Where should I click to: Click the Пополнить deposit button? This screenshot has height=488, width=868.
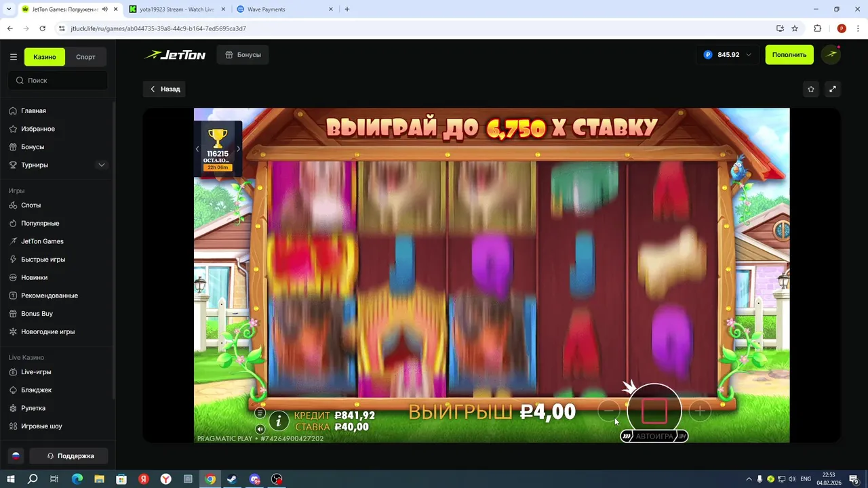tap(789, 55)
